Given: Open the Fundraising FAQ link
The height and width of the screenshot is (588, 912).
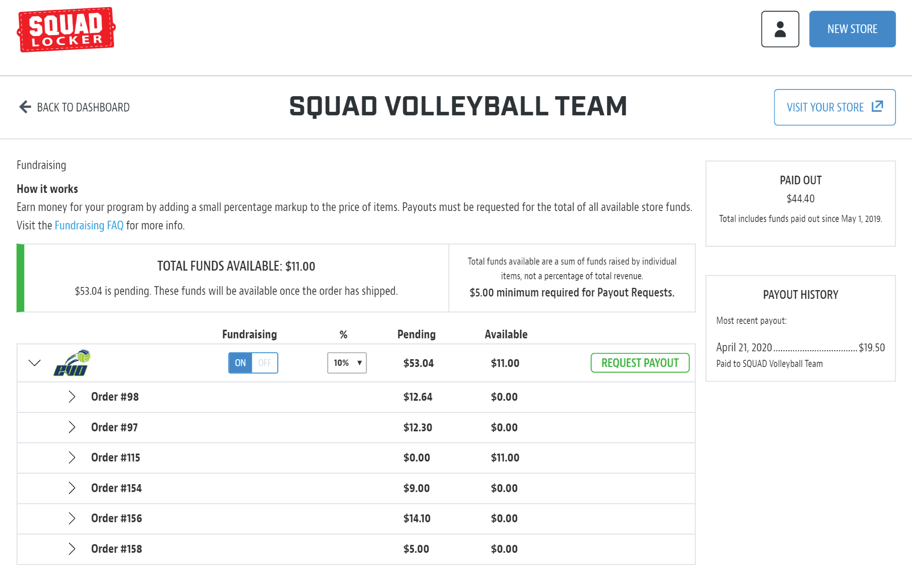Looking at the screenshot, I should point(89,225).
